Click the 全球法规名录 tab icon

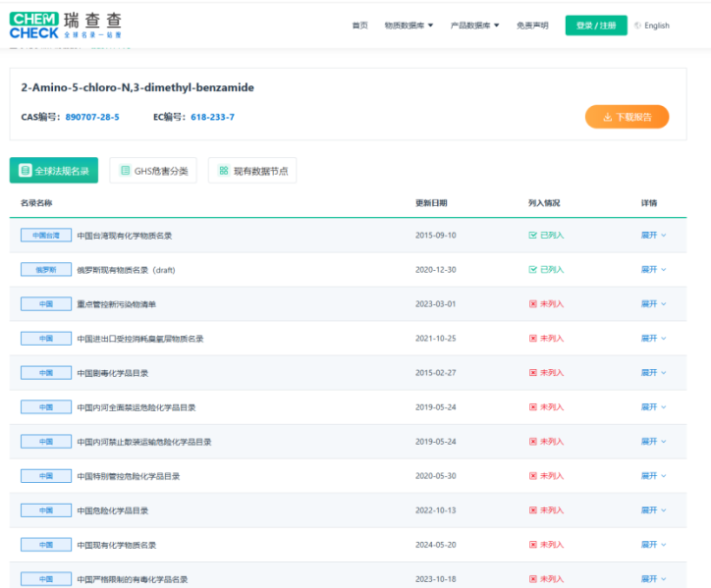(25, 171)
